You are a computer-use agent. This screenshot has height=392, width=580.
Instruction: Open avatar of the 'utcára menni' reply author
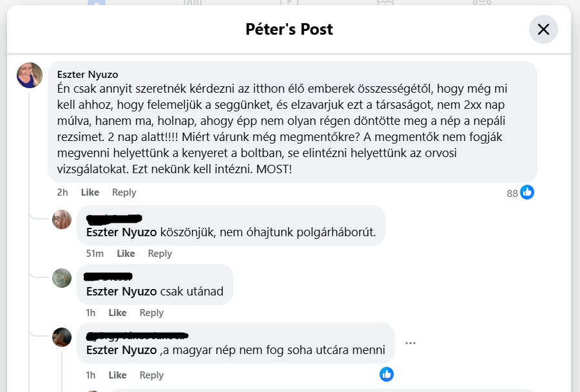(62, 337)
